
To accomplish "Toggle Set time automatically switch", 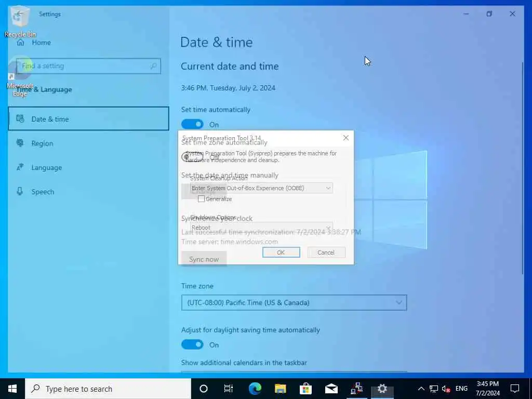I will [x=192, y=124].
